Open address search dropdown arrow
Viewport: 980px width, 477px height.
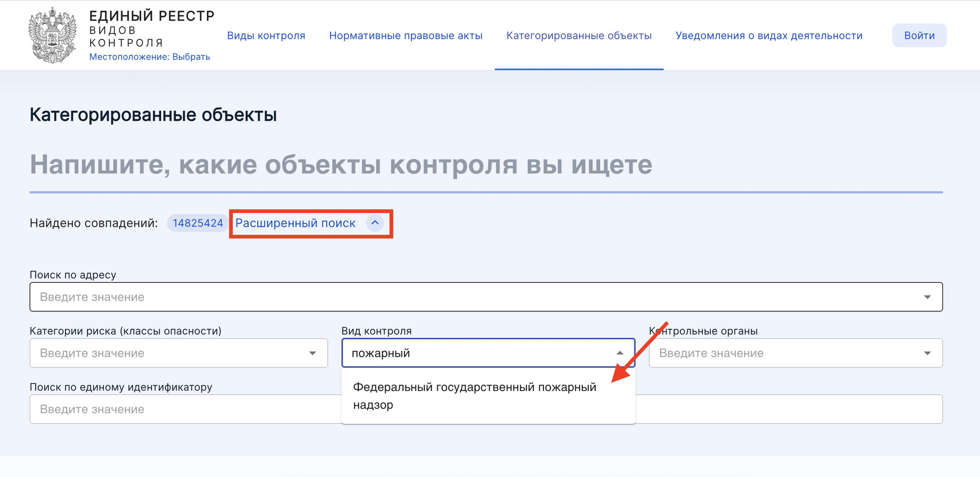927,297
